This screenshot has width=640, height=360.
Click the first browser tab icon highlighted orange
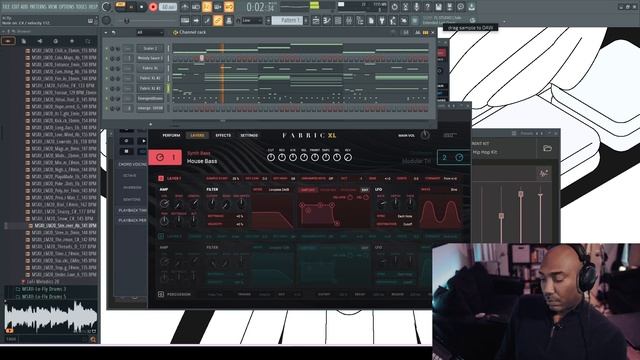tap(8, 41)
